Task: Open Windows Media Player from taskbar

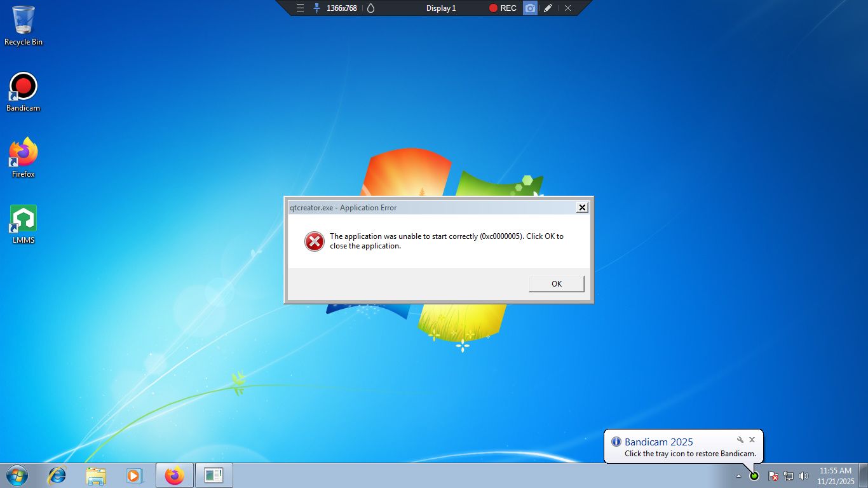Action: click(133, 475)
